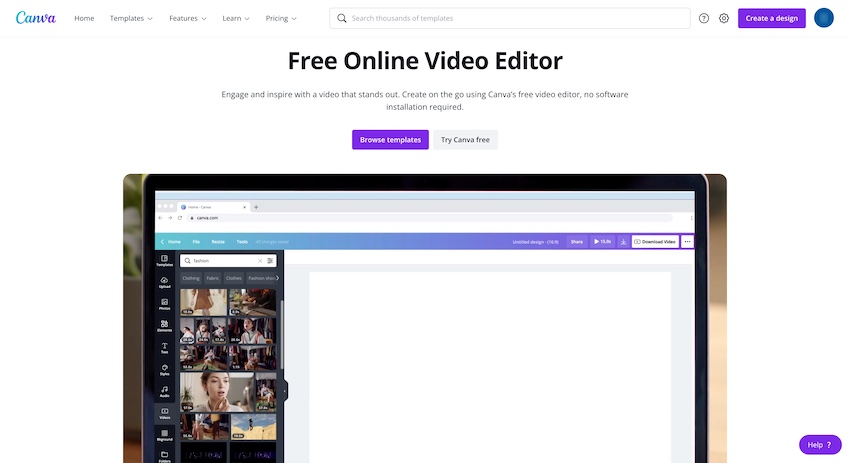This screenshot has height=463, width=850.
Task: Click the magnifier icon in search bar
Action: 342,18
